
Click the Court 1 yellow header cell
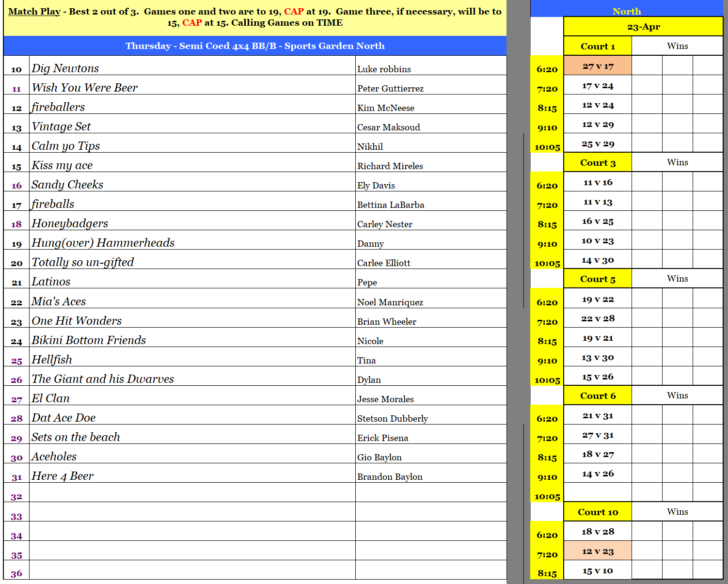pyautogui.click(x=597, y=47)
